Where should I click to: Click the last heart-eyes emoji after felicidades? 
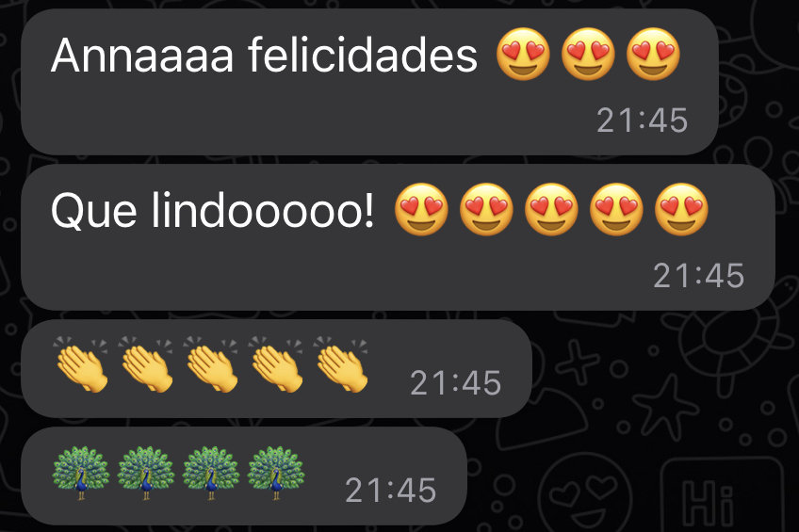(x=653, y=54)
